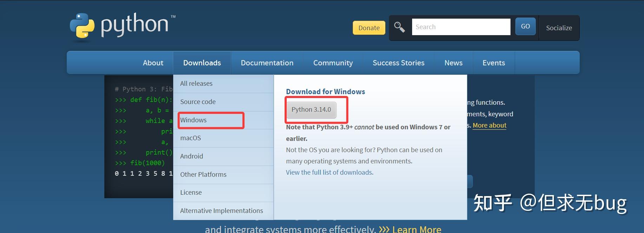Click the magnifying glass search icon

(399, 27)
